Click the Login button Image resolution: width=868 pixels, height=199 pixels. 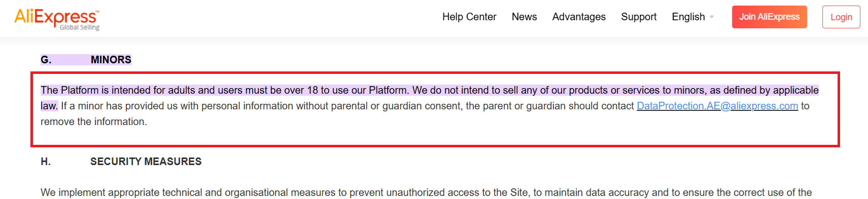pyautogui.click(x=841, y=17)
